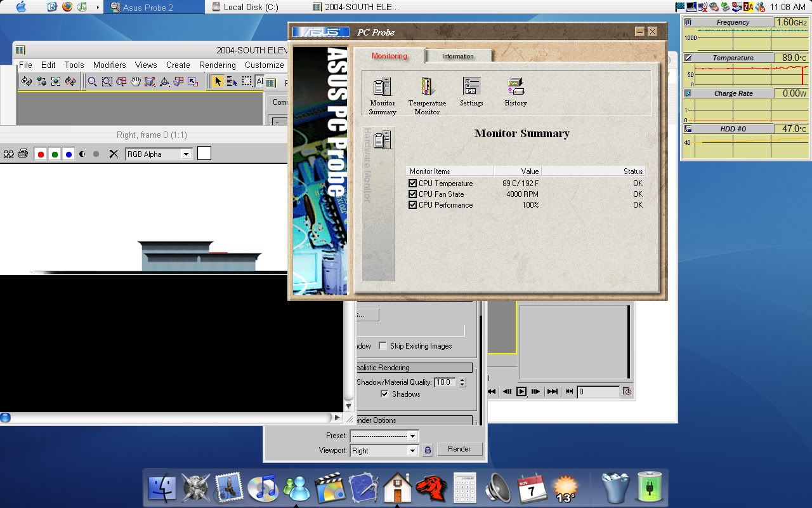Click the Render button

(x=459, y=449)
